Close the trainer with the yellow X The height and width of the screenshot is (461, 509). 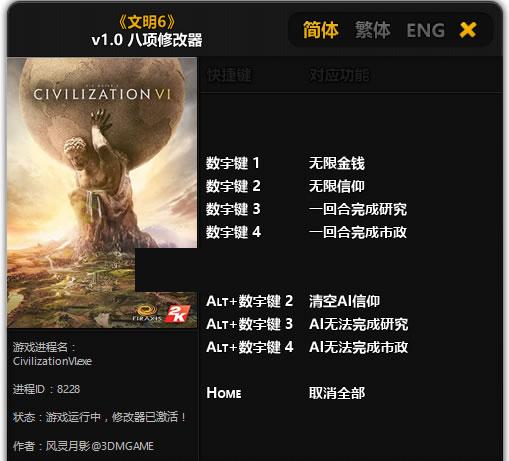(468, 30)
